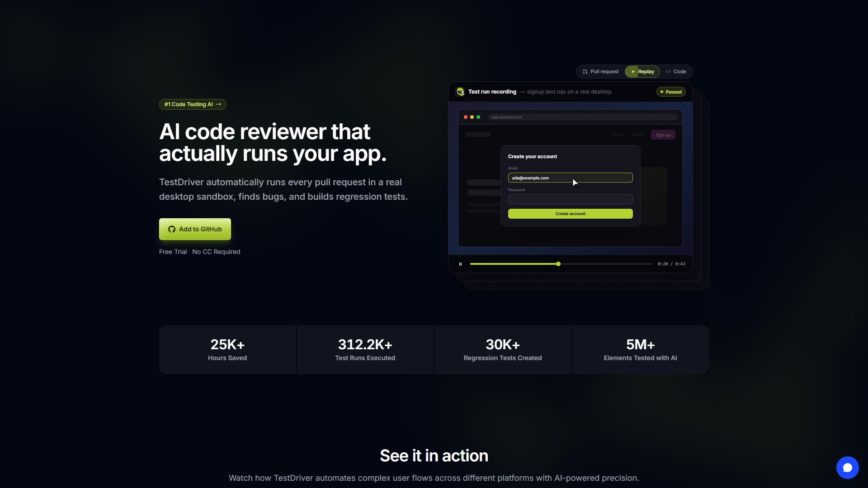Open the chat widget bubble
The height and width of the screenshot is (488, 868).
847,468
